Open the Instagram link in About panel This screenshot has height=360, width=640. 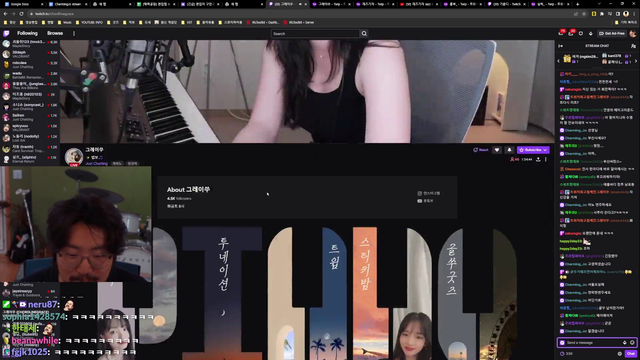[x=429, y=193]
